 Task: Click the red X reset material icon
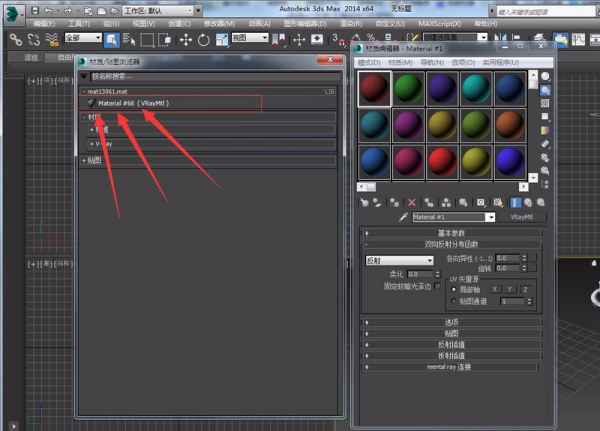411,202
